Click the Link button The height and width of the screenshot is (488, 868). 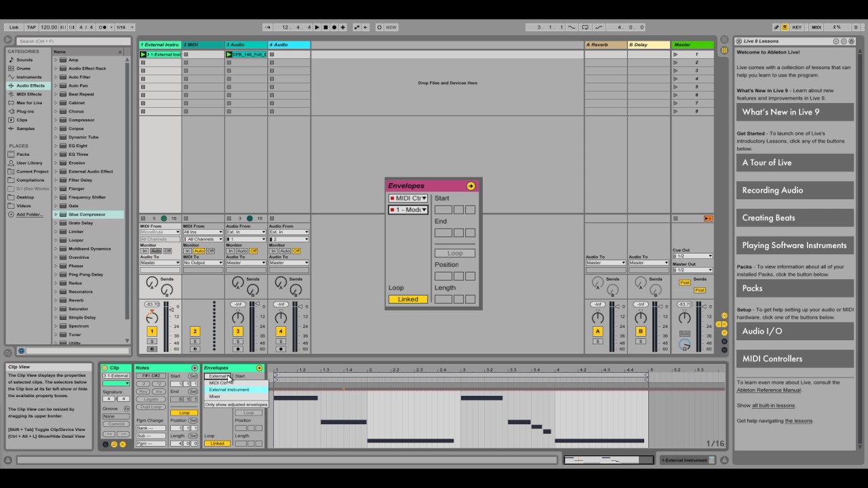pyautogui.click(x=14, y=27)
